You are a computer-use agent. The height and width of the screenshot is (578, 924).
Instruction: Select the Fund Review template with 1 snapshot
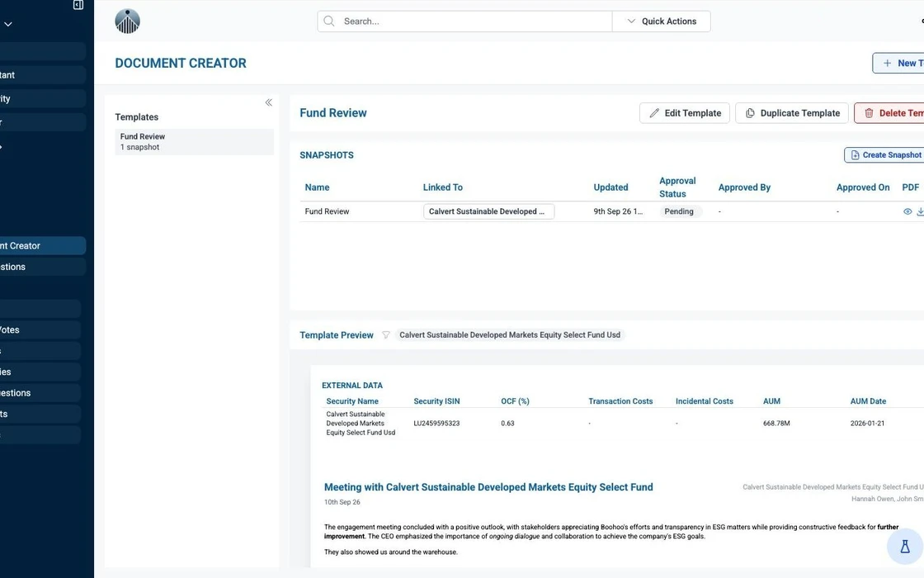[x=194, y=142]
